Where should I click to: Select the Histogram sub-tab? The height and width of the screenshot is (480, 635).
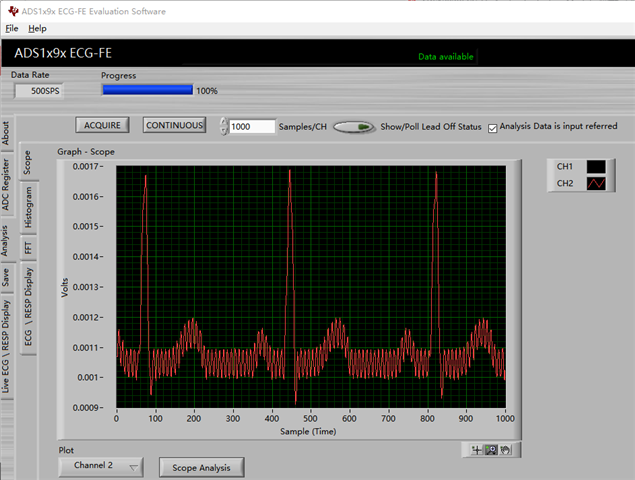pyautogui.click(x=28, y=207)
